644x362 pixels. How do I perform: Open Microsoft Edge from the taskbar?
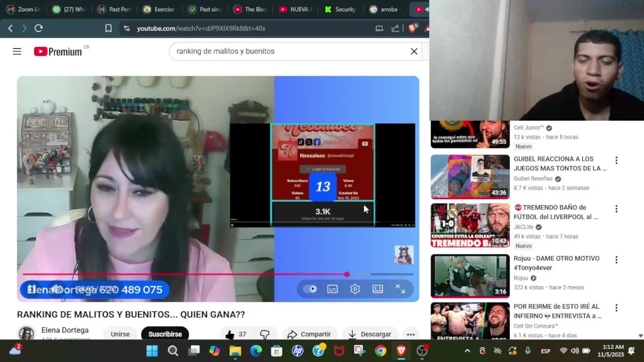tap(256, 351)
